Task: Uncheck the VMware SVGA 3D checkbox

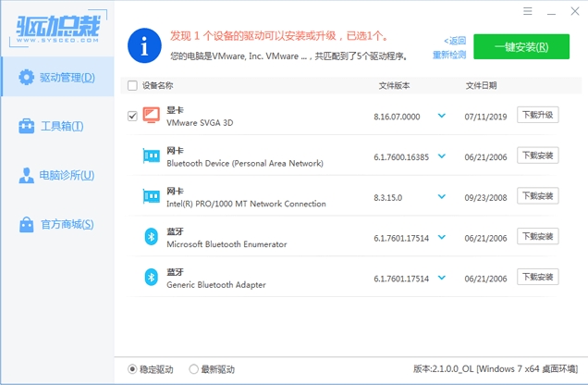Action: click(132, 116)
